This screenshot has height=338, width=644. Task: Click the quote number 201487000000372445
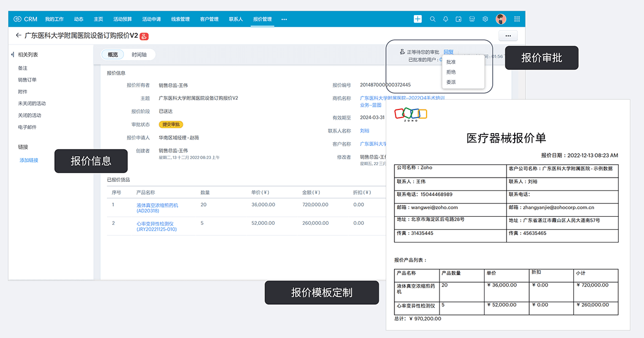point(385,85)
